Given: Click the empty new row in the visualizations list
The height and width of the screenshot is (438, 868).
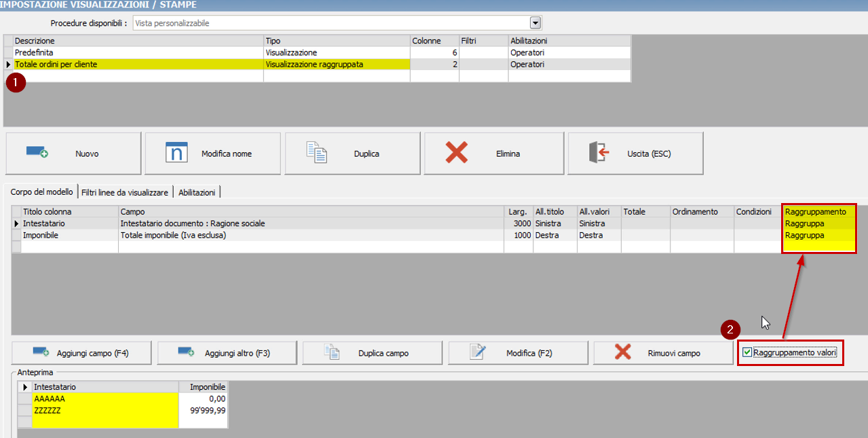Looking at the screenshot, I should click(x=318, y=77).
